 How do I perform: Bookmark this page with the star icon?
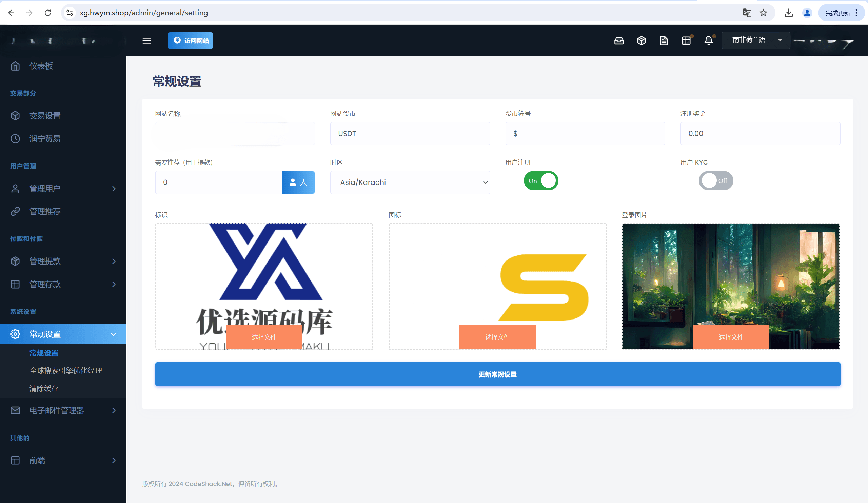point(763,13)
